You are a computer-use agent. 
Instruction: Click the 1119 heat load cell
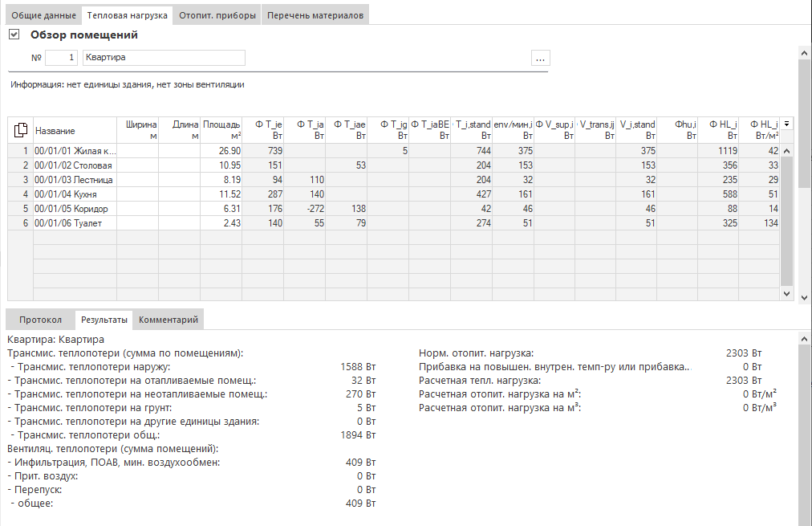[x=719, y=151]
